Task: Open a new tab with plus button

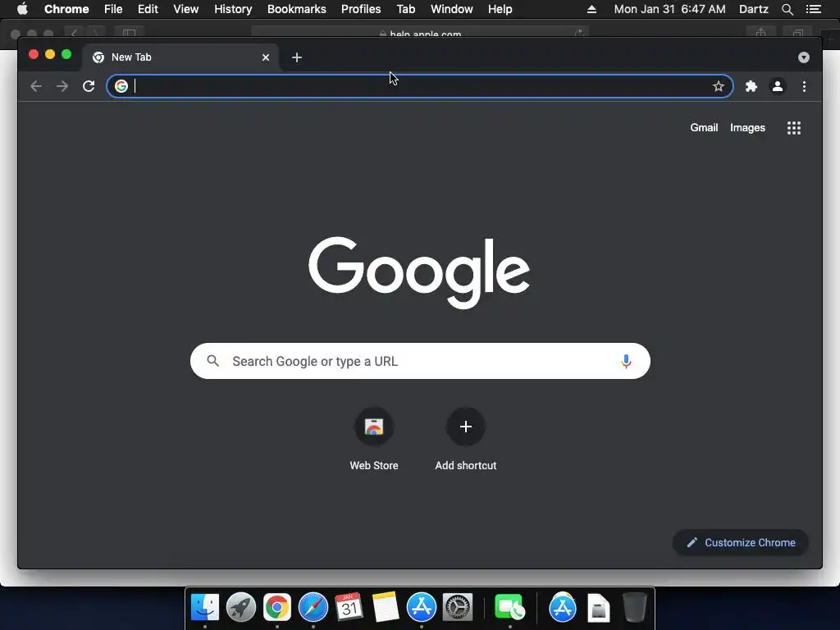Action: click(297, 57)
